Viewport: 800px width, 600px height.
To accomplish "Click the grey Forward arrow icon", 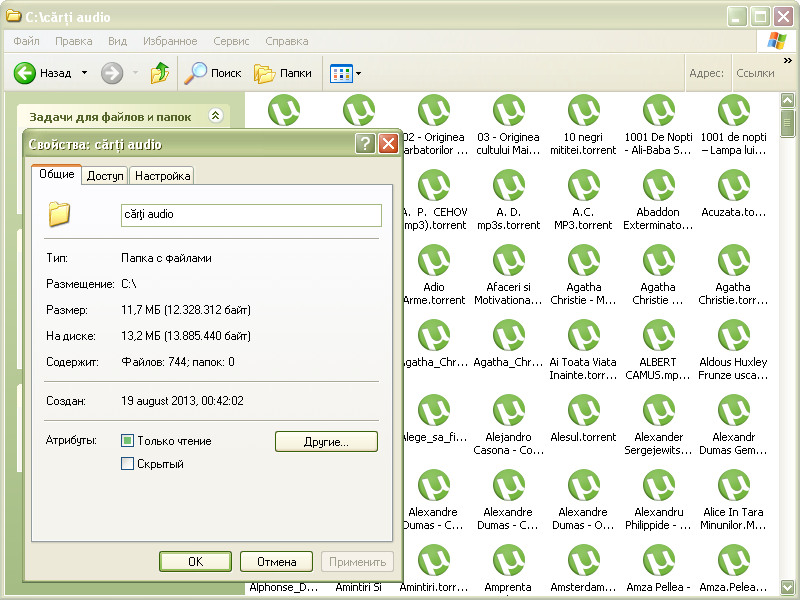I will click(x=112, y=73).
